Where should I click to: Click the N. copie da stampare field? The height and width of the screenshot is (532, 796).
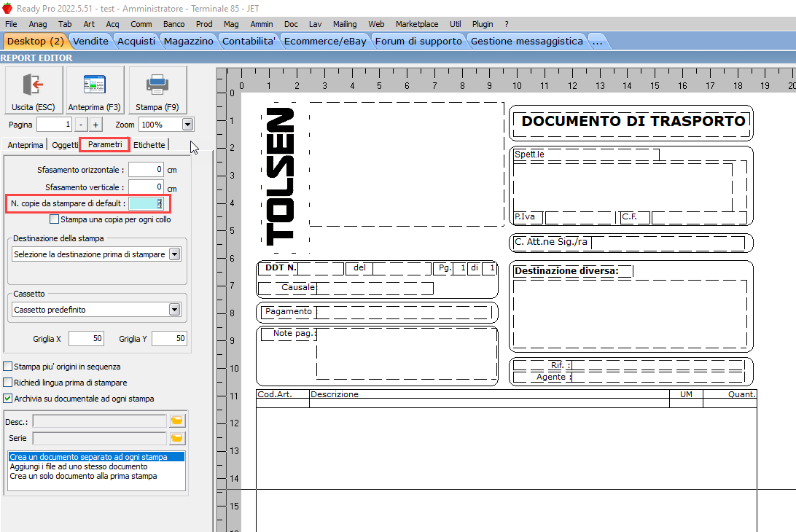[x=146, y=203]
